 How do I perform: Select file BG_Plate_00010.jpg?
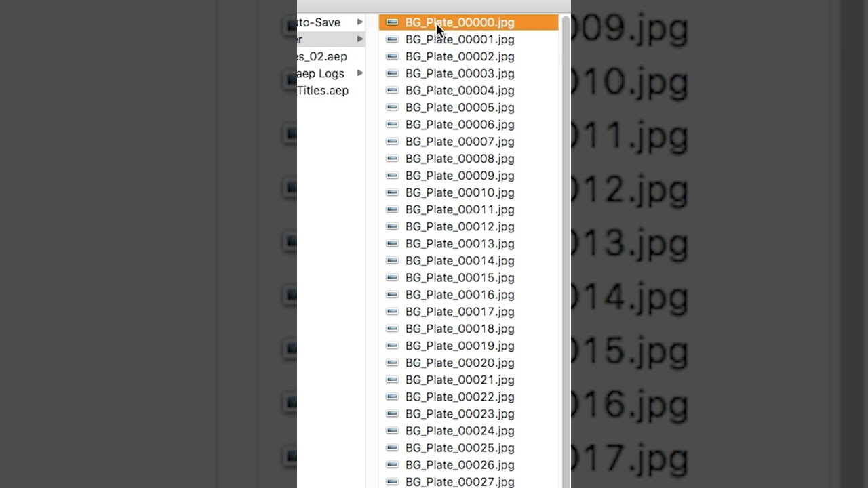[469, 192]
